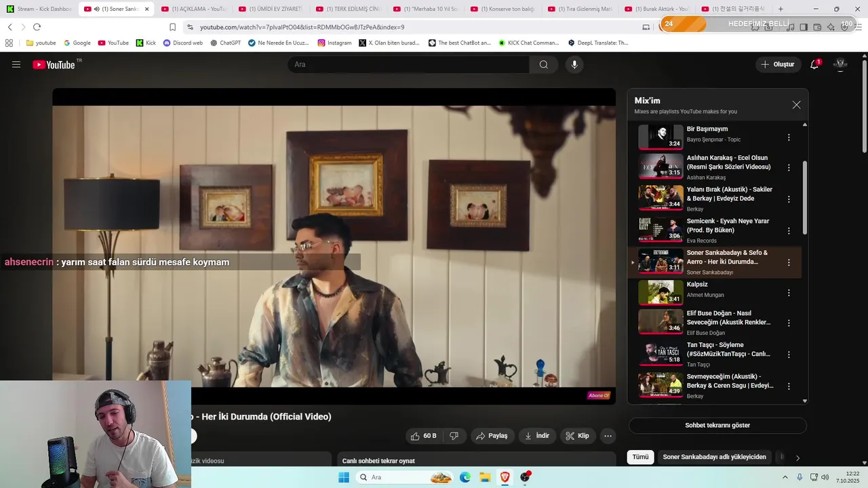868x488 pixels.
Task: Open options menu for Elif Buse Doğan track
Action: click(789, 323)
